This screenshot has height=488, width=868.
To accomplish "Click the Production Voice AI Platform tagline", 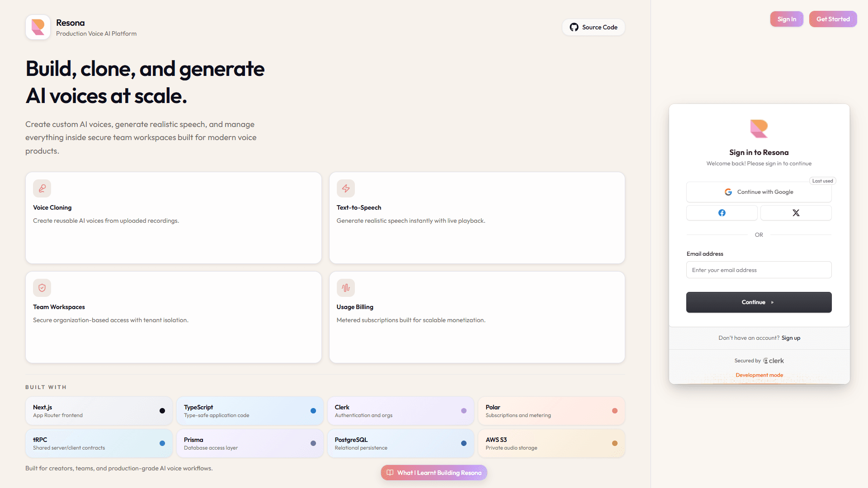I will [96, 33].
